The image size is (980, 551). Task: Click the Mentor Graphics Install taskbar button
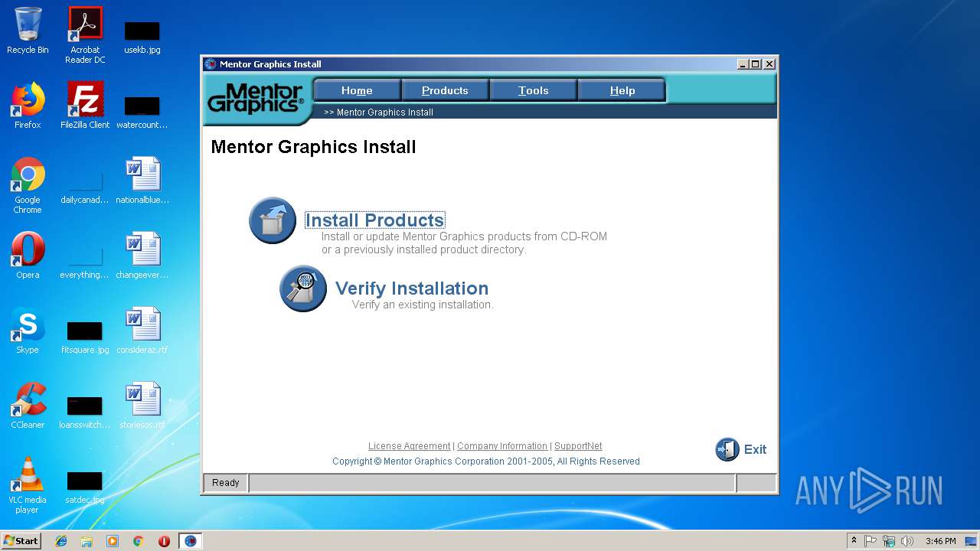190,541
